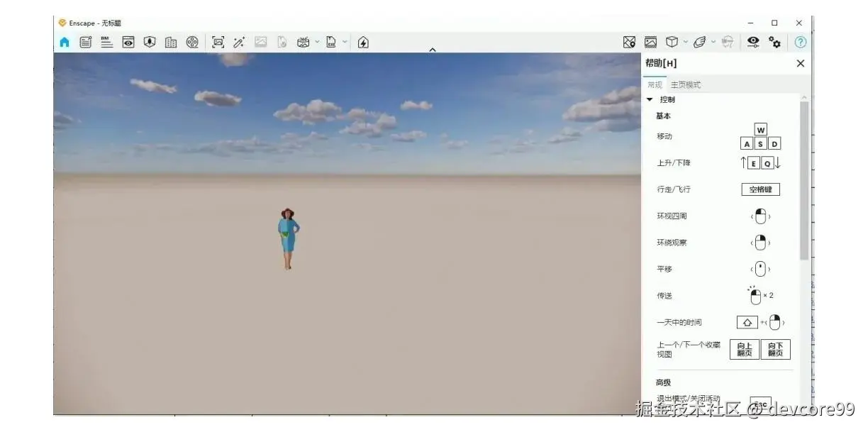Click the 环视四周 label text
The width and height of the screenshot is (868, 432).
point(672,216)
